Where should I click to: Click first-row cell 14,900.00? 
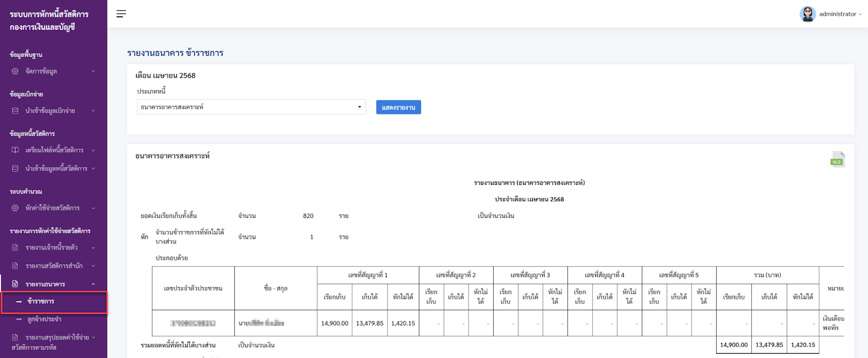tap(335, 323)
